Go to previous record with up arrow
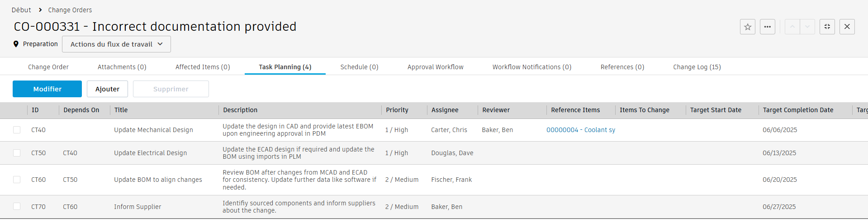The height and width of the screenshot is (223, 868). tap(792, 27)
